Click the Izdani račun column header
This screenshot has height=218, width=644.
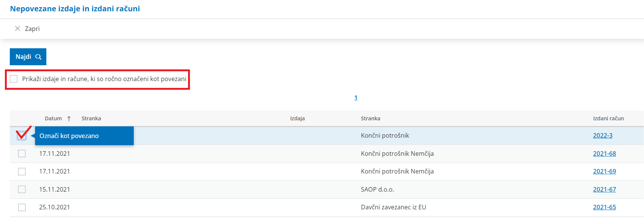(x=608, y=118)
